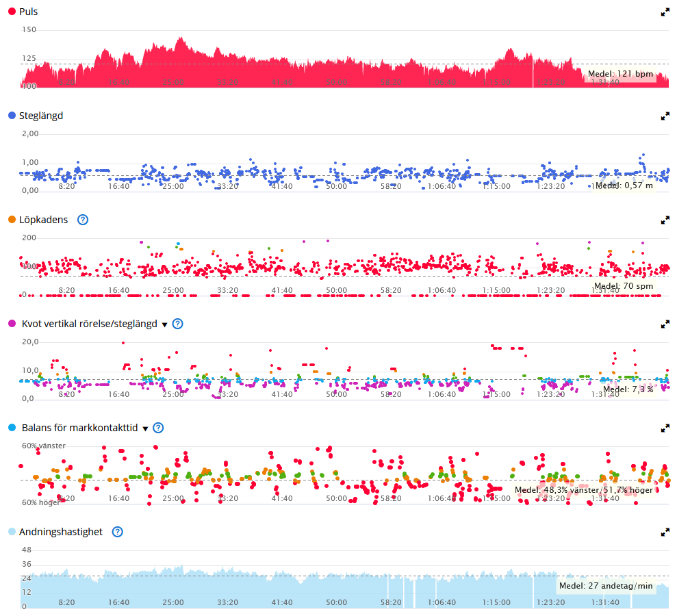
Task: Click the 50:00 time label in Löpkadens chart
Action: click(336, 290)
